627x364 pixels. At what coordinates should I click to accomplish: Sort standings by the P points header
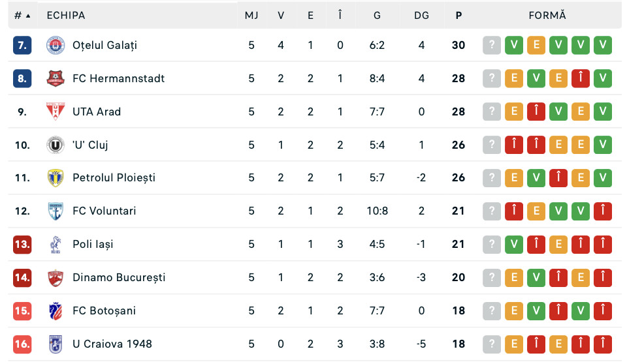tap(458, 16)
